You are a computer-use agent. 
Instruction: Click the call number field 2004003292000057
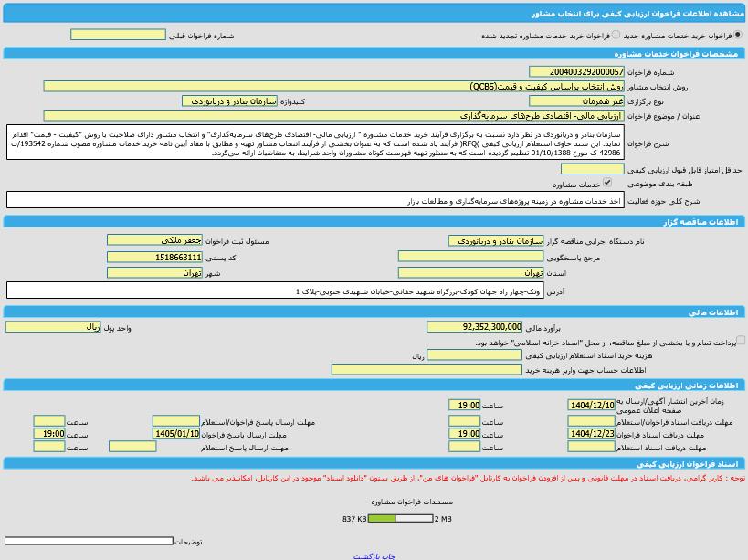pos(576,71)
